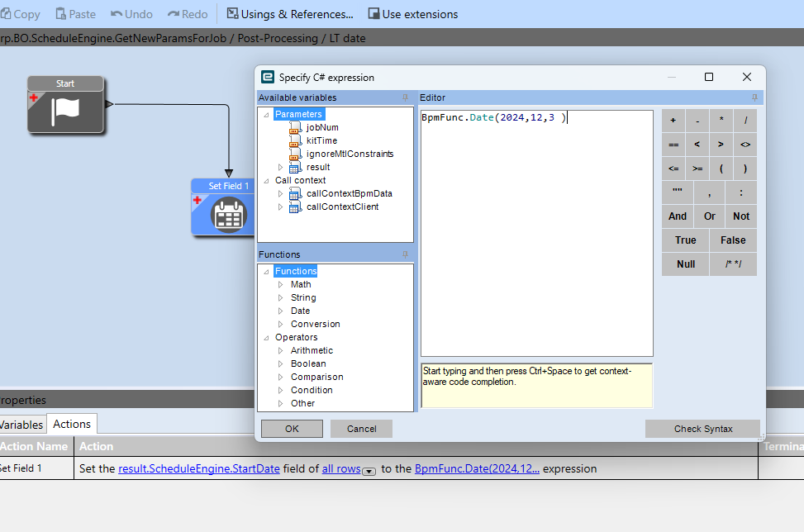Expand Boolean operators

click(280, 364)
